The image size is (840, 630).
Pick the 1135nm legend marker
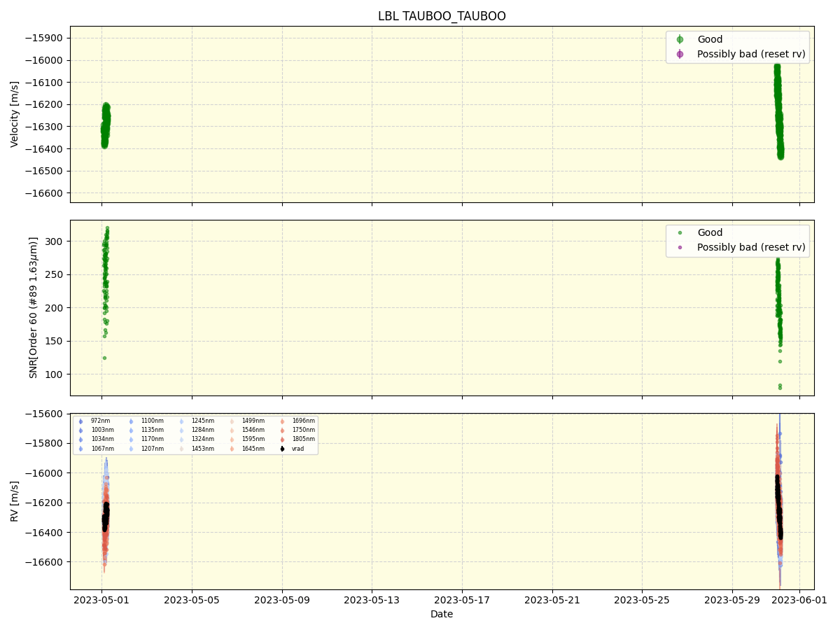click(131, 430)
